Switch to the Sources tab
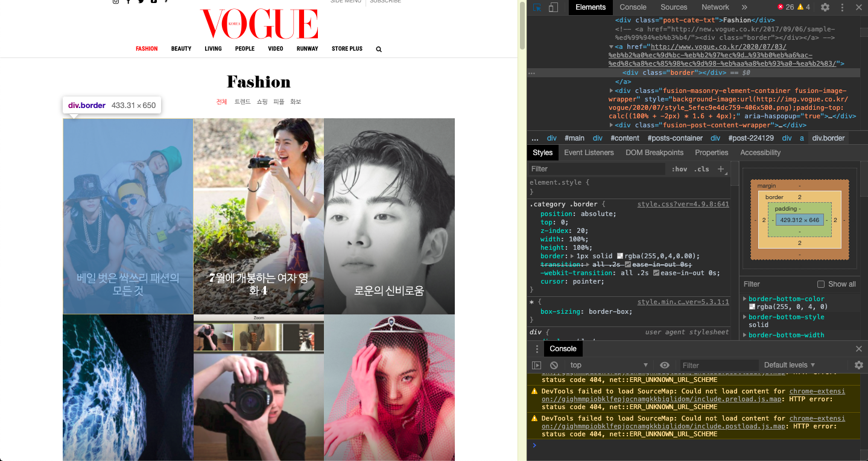 click(x=674, y=7)
